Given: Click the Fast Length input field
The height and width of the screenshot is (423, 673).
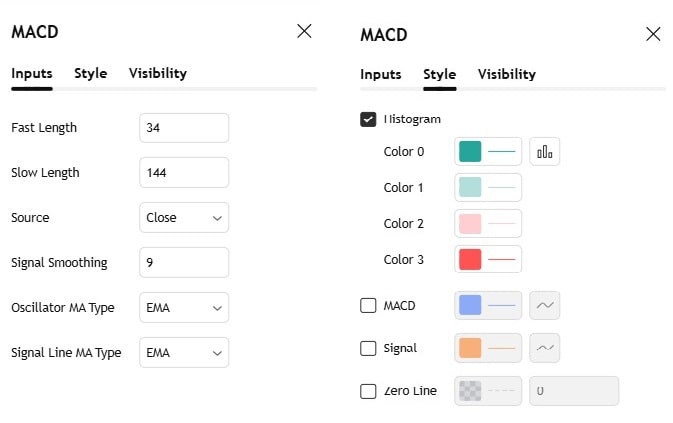Looking at the screenshot, I should pos(184,127).
